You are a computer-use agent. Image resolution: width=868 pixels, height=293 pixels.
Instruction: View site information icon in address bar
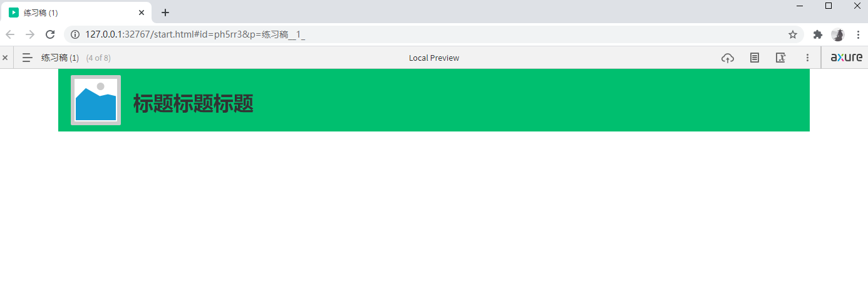click(x=75, y=34)
